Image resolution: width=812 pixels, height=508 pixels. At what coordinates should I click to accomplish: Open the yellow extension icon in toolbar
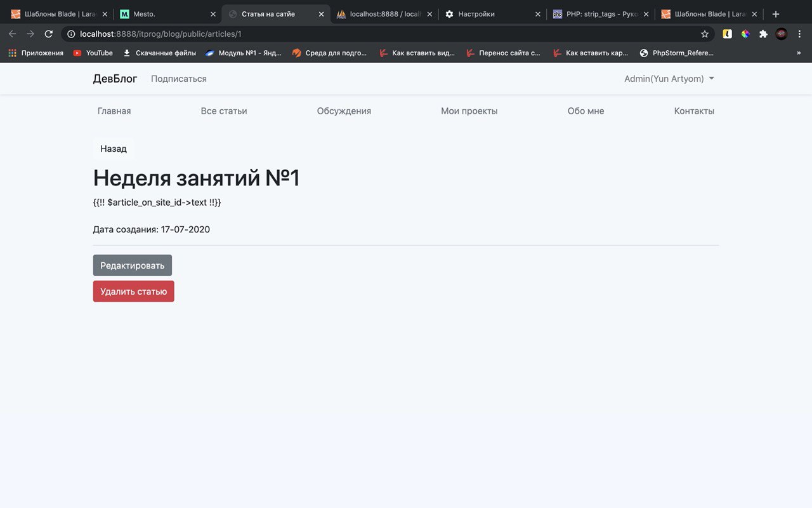727,34
